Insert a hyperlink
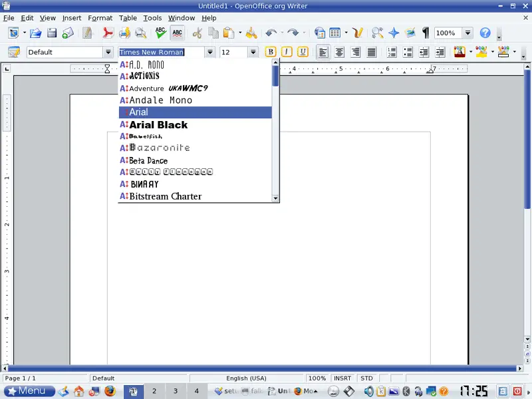 pyautogui.click(x=319, y=33)
